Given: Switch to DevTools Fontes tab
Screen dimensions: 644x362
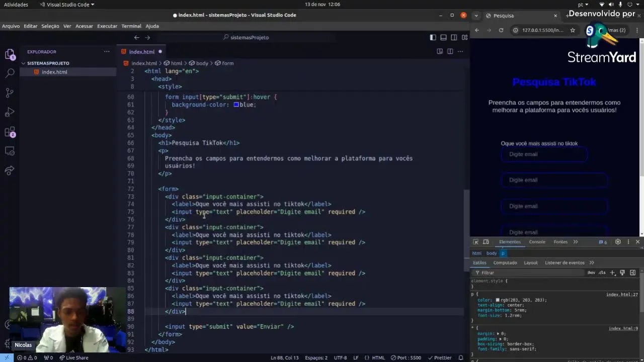Looking at the screenshot, I should (x=560, y=242).
